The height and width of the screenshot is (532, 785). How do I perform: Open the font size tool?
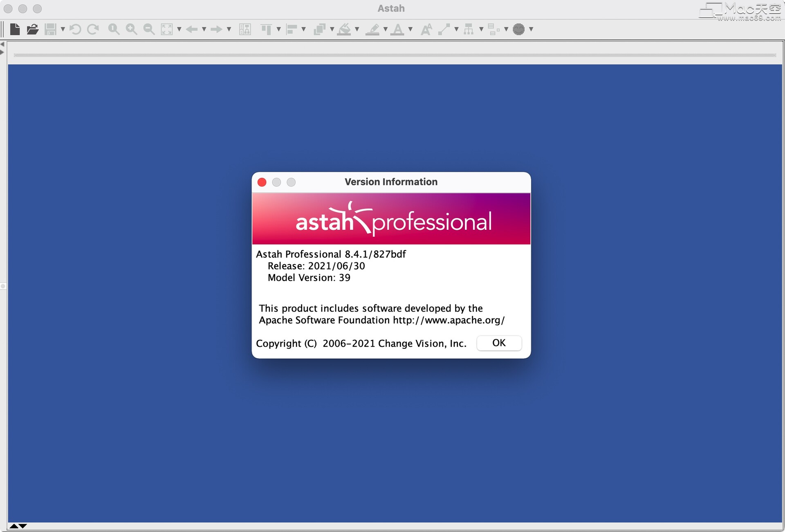click(x=426, y=29)
